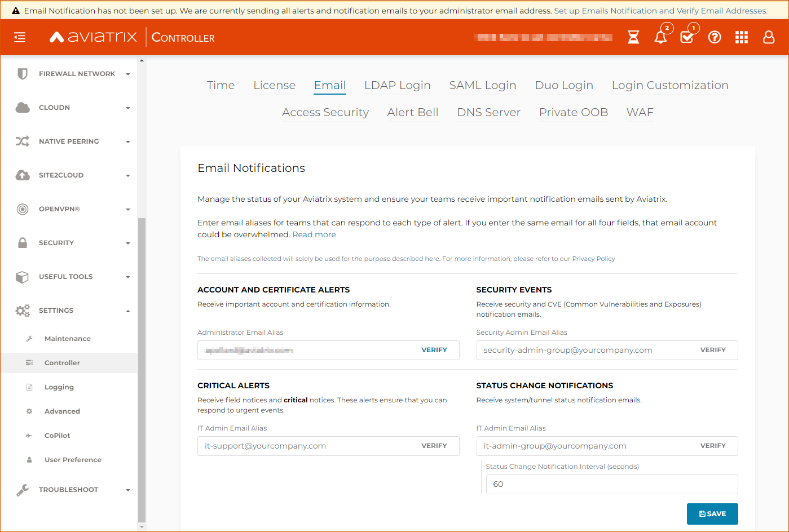
Task: Open the help question mark icon
Action: coord(714,37)
